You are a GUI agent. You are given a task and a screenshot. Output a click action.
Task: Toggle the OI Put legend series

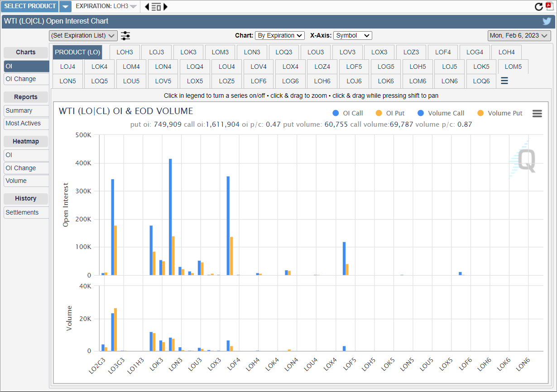(x=391, y=114)
